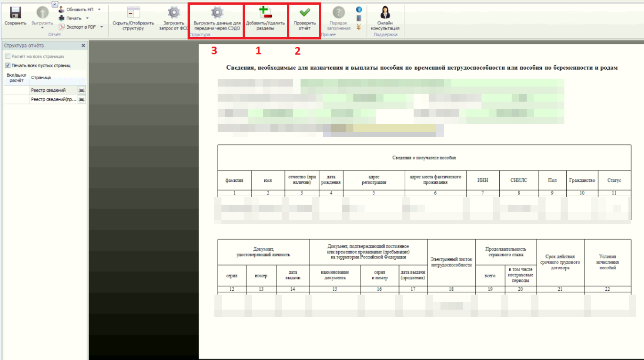644x360 pixels.
Task: Click the СНИЛС column header cell
Action: pyautogui.click(x=518, y=180)
